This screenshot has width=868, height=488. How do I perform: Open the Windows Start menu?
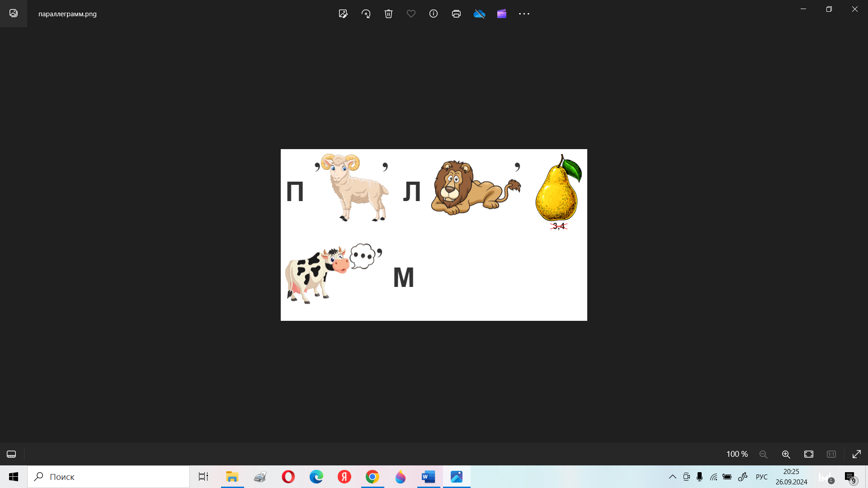14,477
